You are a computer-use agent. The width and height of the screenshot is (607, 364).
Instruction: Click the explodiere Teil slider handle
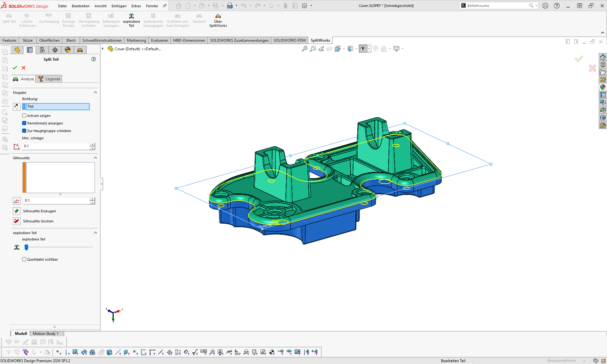(x=27, y=247)
